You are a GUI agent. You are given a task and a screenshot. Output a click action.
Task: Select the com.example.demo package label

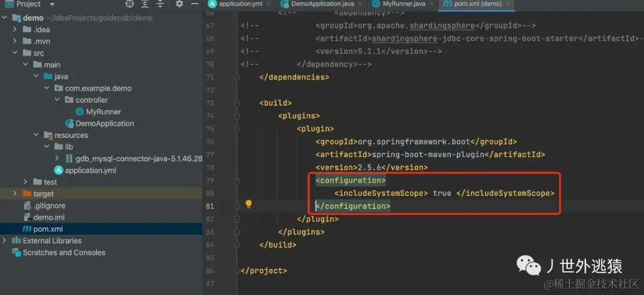coord(98,88)
